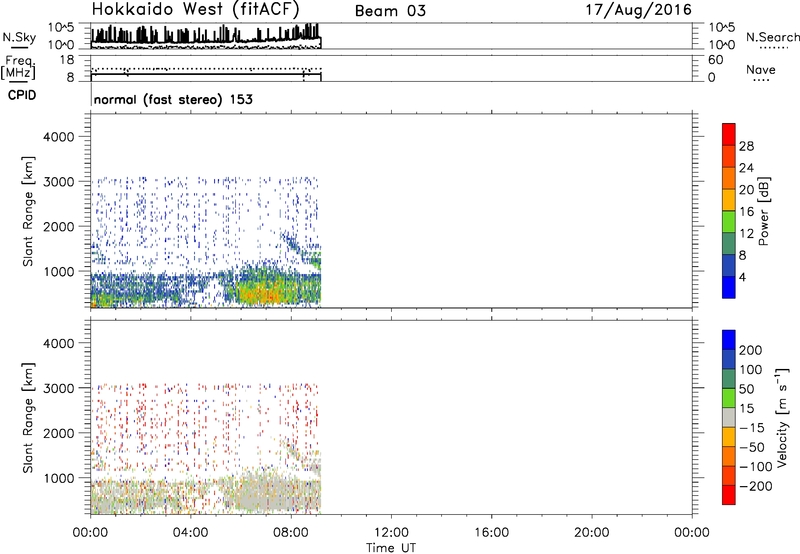800x554 pixels.
Task: Click the light green 12–16 dB colorbar segment
Action: point(729,222)
